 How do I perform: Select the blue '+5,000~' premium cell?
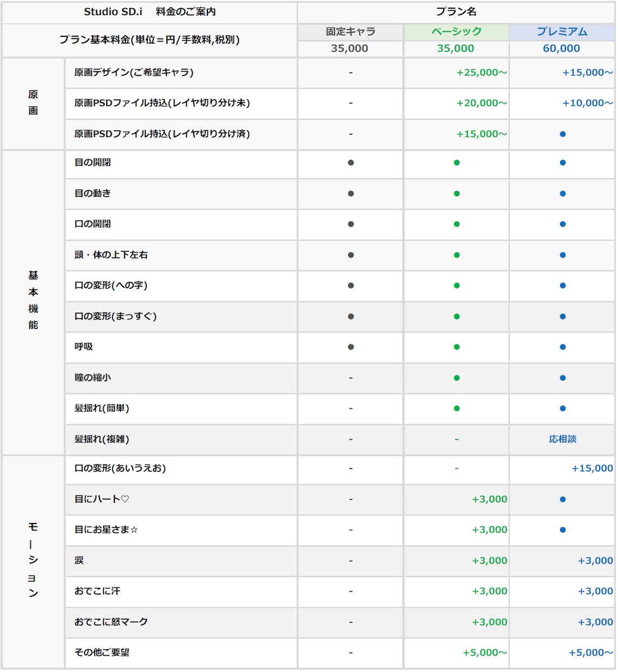pos(591,652)
